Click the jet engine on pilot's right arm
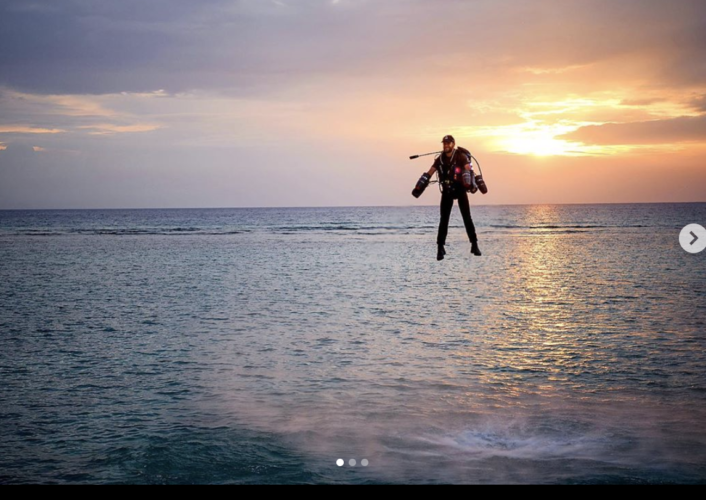 click(421, 185)
